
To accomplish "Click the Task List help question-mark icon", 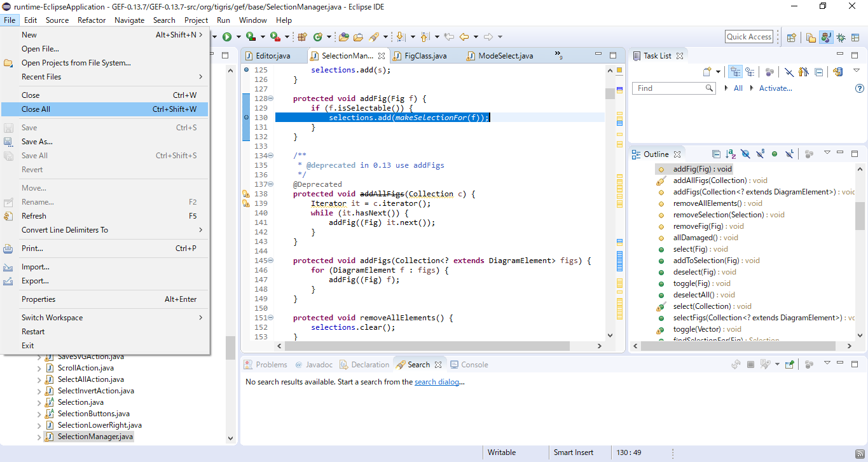I will click(x=860, y=88).
